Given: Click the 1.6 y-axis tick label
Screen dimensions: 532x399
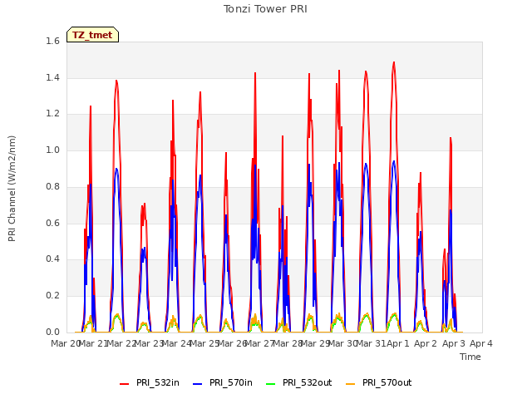Looking at the screenshot, I should click(x=52, y=41).
